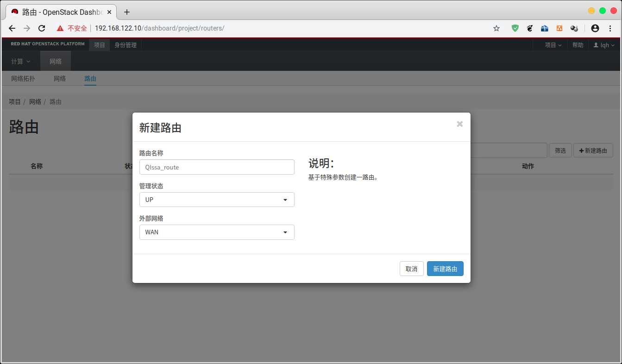This screenshot has width=622, height=364.
Task: Click the filter text field beside 筛选
Action: [x=509, y=151]
